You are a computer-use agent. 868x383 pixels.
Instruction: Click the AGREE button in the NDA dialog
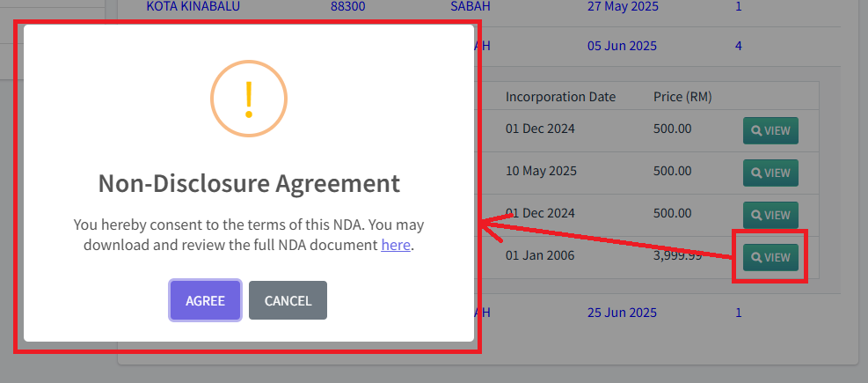pyautogui.click(x=205, y=300)
